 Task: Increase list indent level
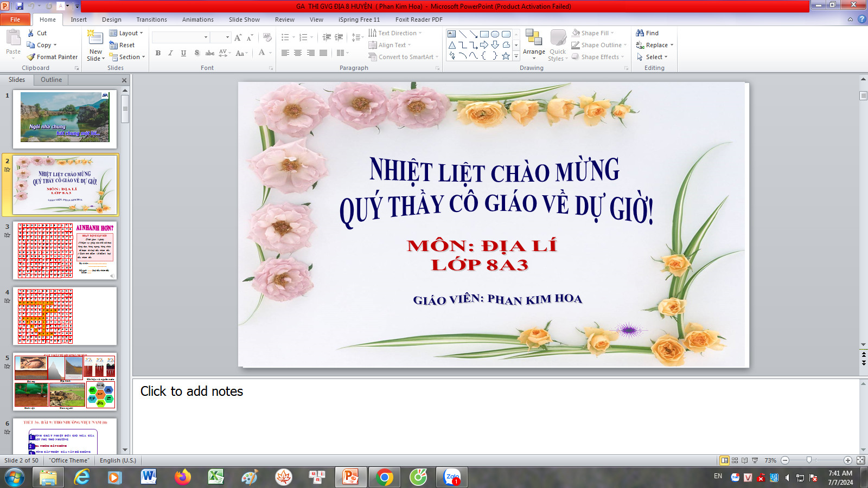pos(339,37)
